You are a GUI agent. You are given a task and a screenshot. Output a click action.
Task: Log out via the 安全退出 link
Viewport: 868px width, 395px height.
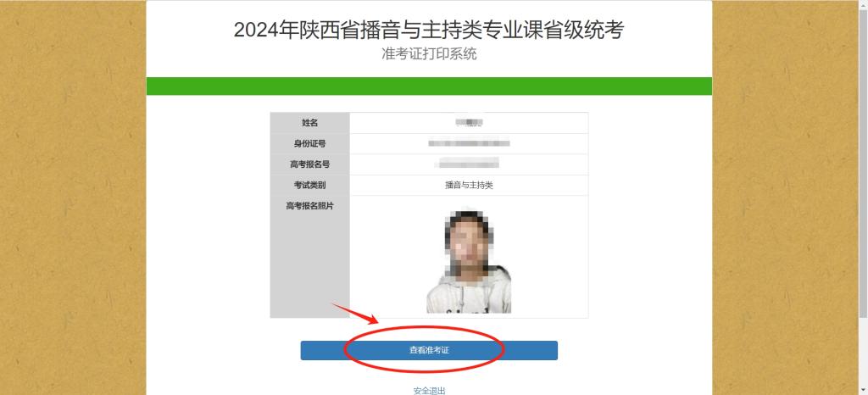[x=429, y=391]
